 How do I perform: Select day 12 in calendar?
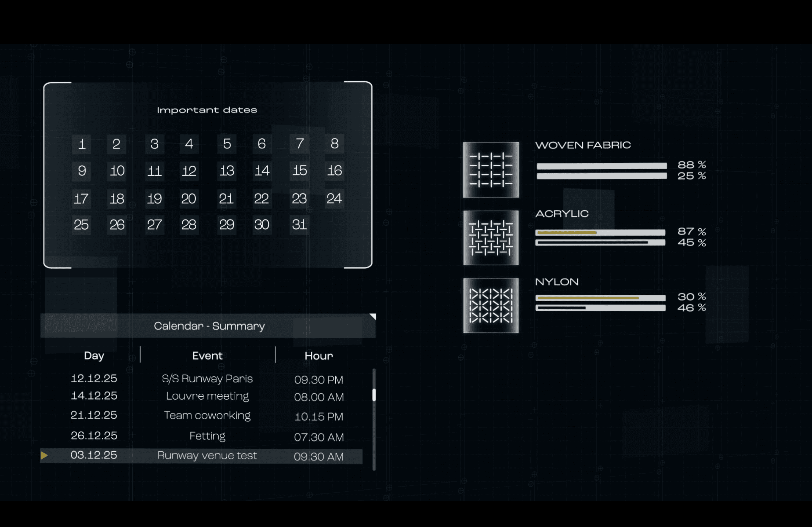pyautogui.click(x=189, y=171)
